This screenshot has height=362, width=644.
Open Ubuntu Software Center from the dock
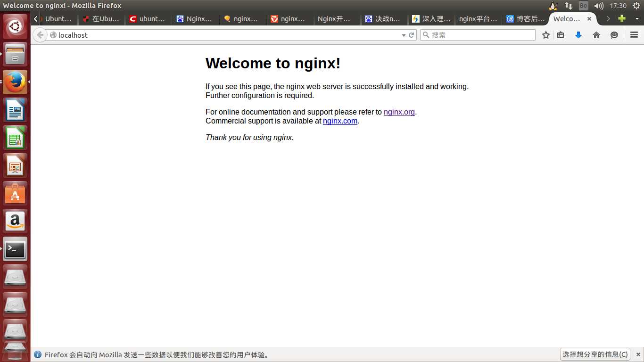[16, 193]
